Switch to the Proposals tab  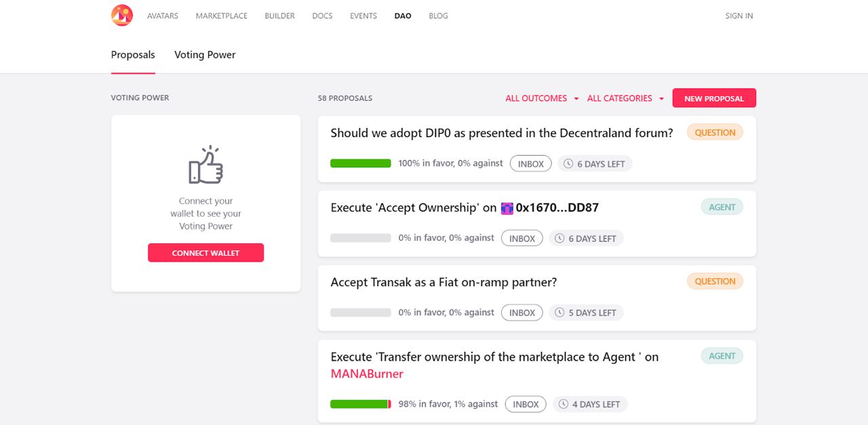pos(133,55)
